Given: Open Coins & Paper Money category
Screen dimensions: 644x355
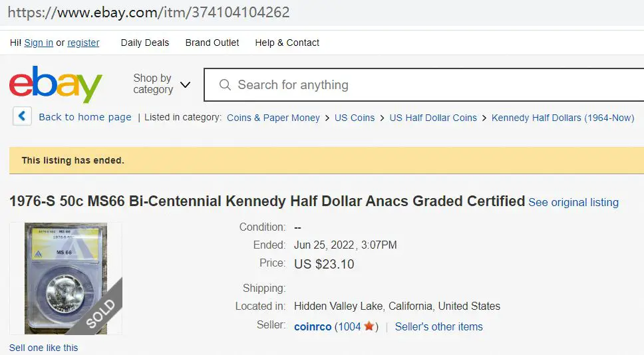Looking at the screenshot, I should pos(273,118).
